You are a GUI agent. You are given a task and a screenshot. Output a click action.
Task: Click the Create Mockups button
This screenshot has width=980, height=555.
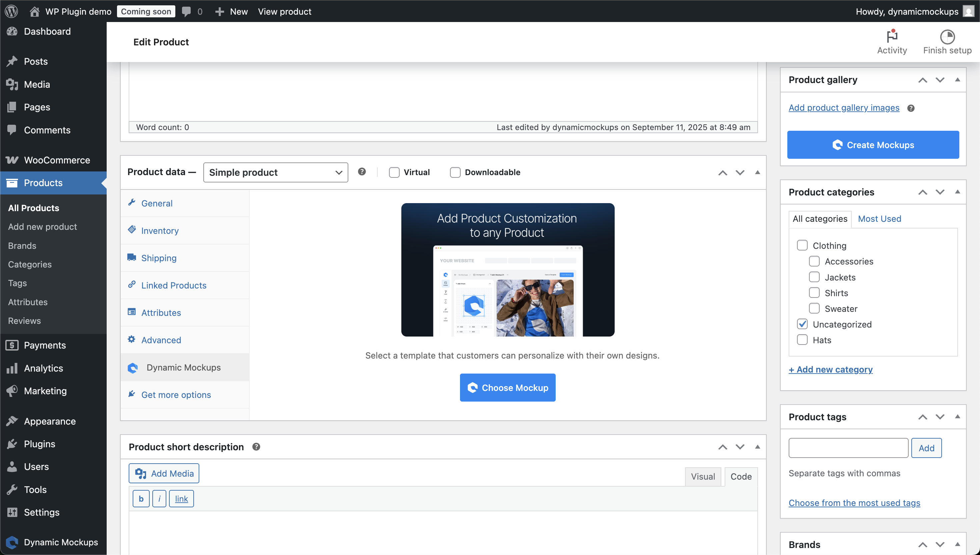pyautogui.click(x=873, y=145)
